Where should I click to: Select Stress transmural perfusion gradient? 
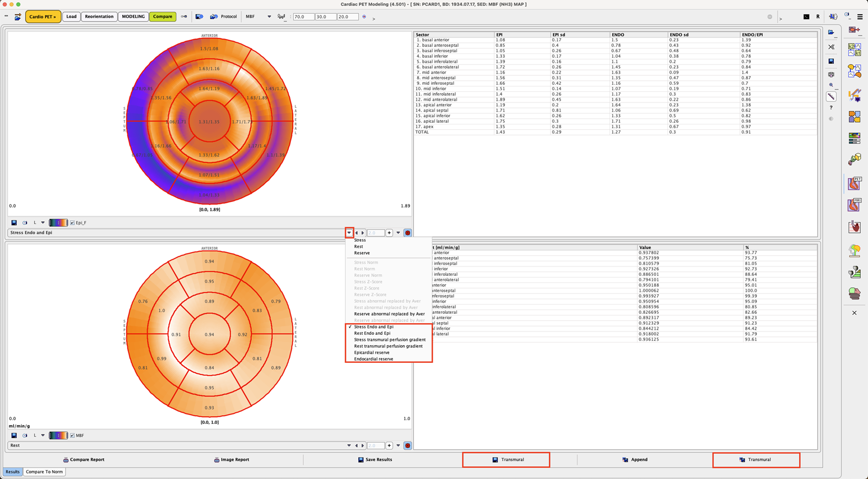click(390, 340)
